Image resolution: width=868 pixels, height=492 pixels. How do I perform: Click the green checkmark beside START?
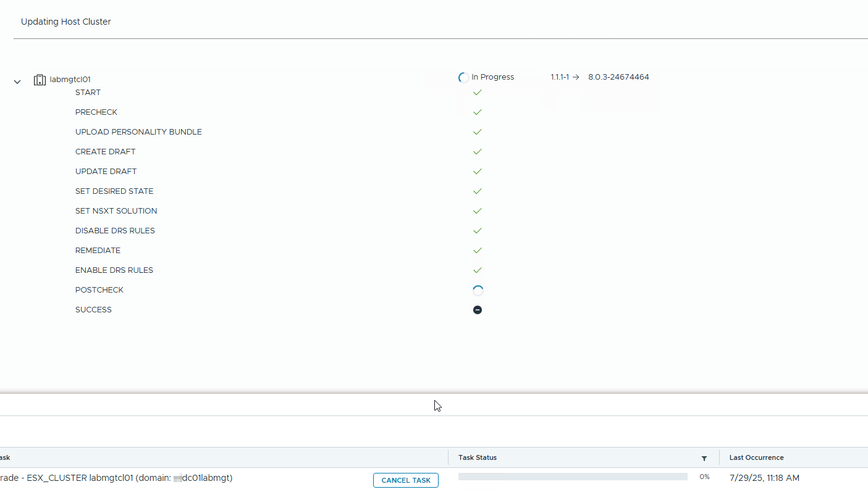point(477,92)
